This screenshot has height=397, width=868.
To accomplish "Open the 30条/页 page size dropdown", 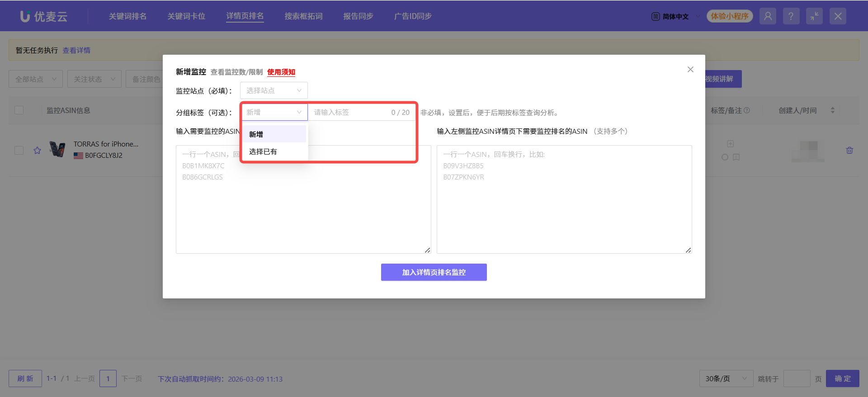I will coord(726,378).
